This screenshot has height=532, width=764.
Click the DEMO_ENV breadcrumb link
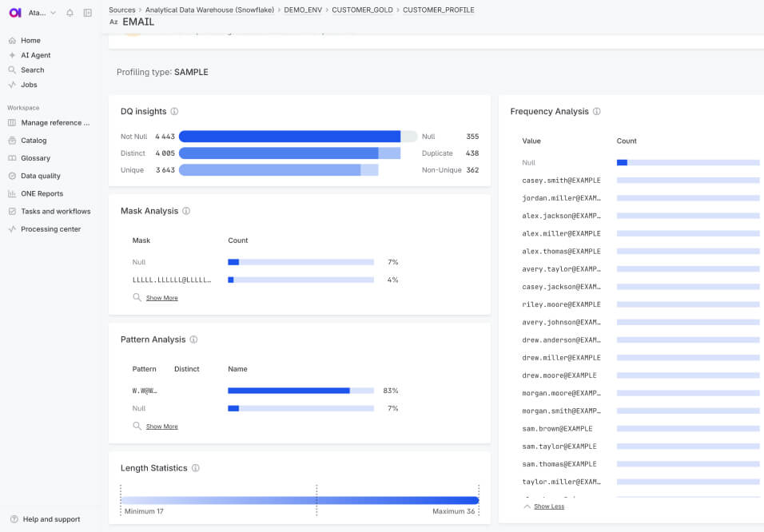pos(302,10)
